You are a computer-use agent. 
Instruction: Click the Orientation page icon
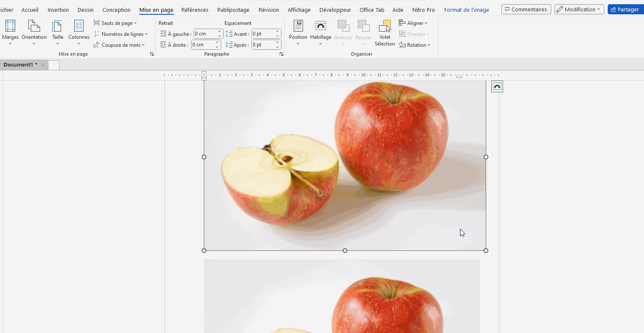coord(34,27)
